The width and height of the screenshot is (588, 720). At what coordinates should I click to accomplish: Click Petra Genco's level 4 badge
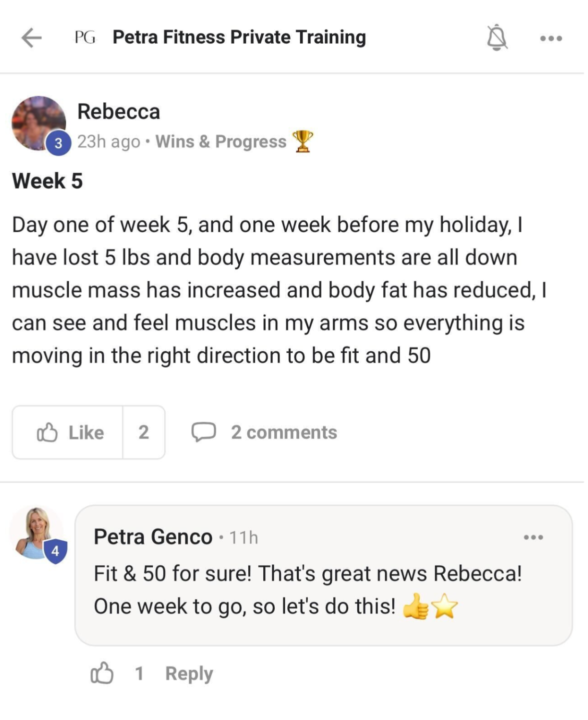tap(55, 551)
